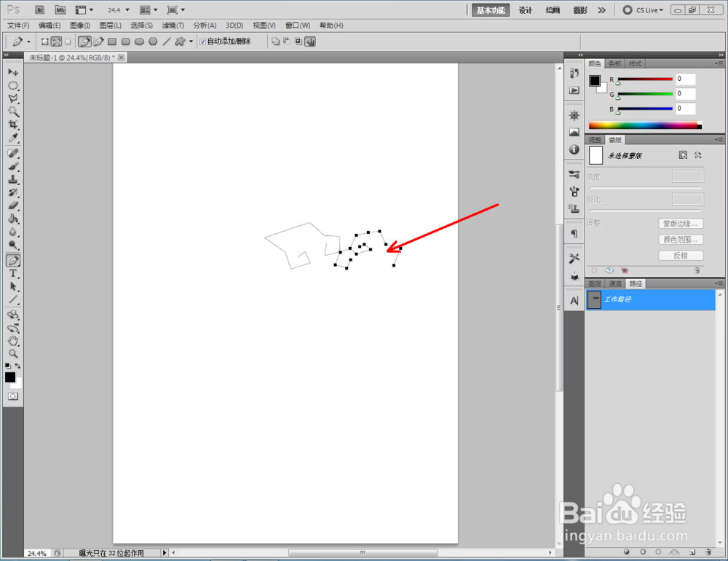Select the 3D Object Rotate tool
Screen dimensions: 728x561
pyautogui.click(x=13, y=315)
